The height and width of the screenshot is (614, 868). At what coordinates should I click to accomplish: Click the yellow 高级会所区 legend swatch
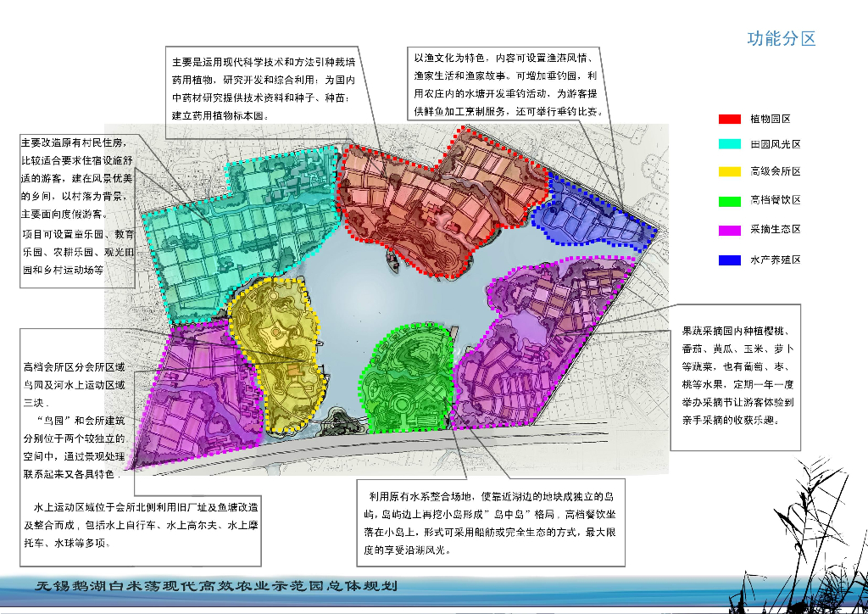point(731,171)
